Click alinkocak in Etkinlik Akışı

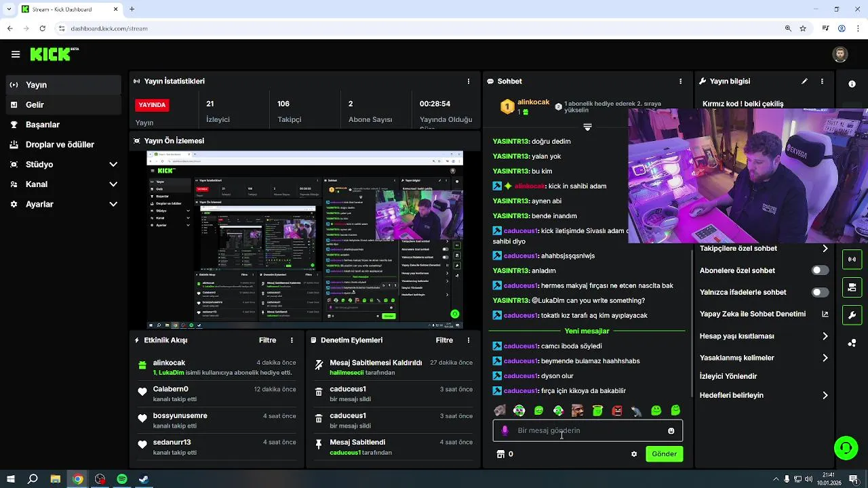tap(169, 363)
